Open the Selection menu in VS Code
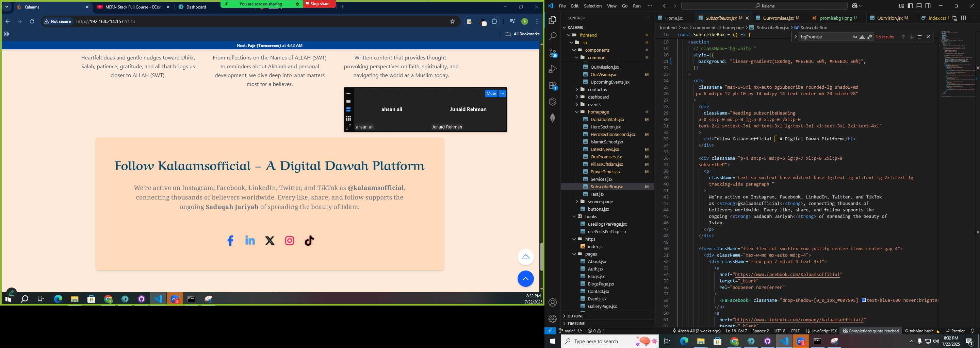 (593, 6)
